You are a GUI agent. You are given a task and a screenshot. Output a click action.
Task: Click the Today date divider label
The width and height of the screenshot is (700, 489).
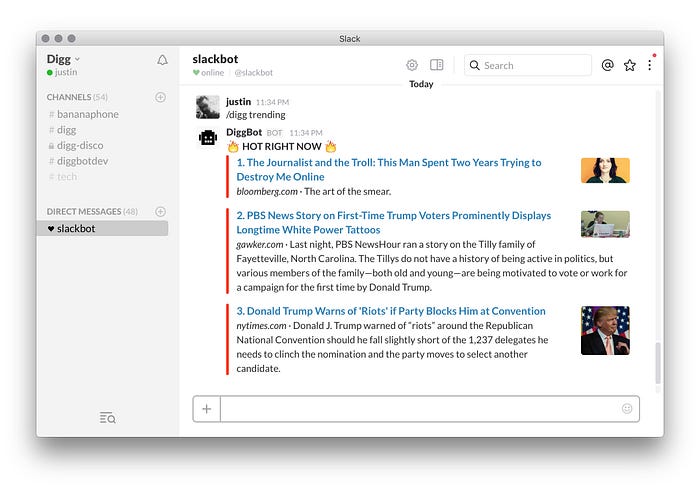click(x=421, y=84)
